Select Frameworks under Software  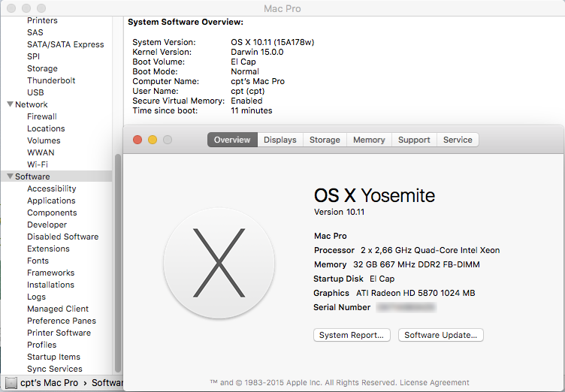51,273
